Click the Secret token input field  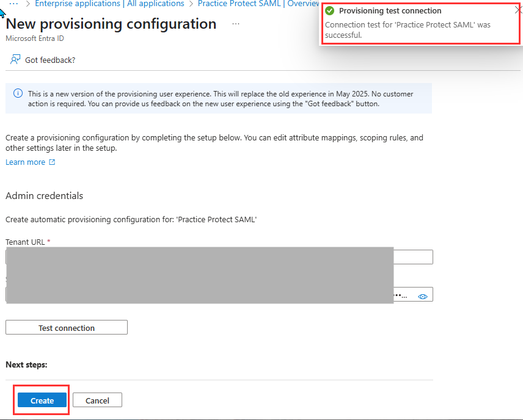tap(219, 294)
